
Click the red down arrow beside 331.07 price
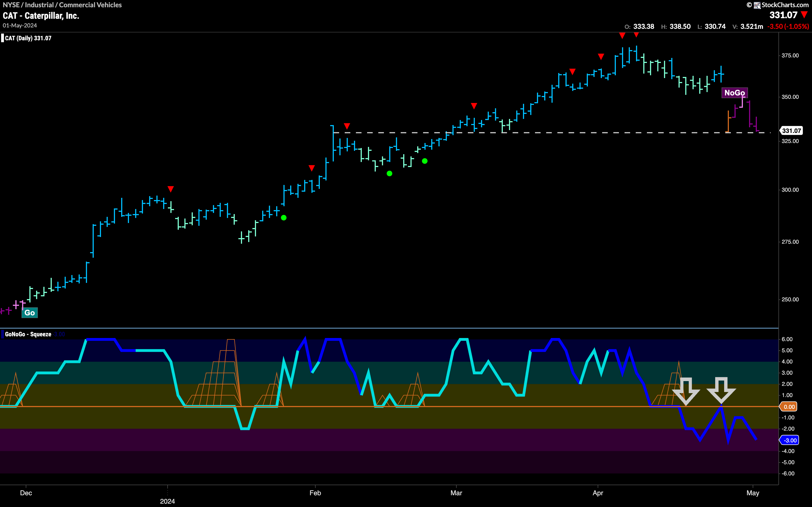pos(804,15)
